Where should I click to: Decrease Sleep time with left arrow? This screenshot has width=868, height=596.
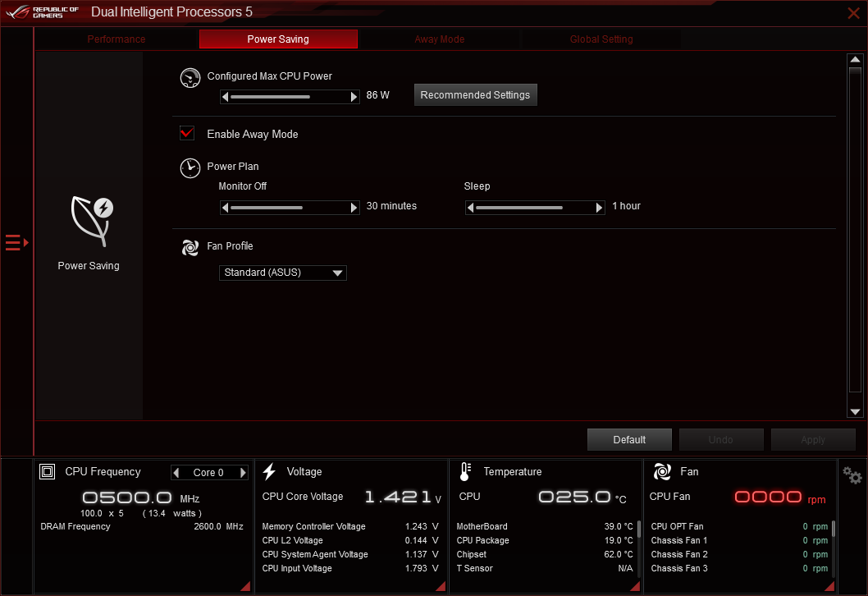coord(471,208)
